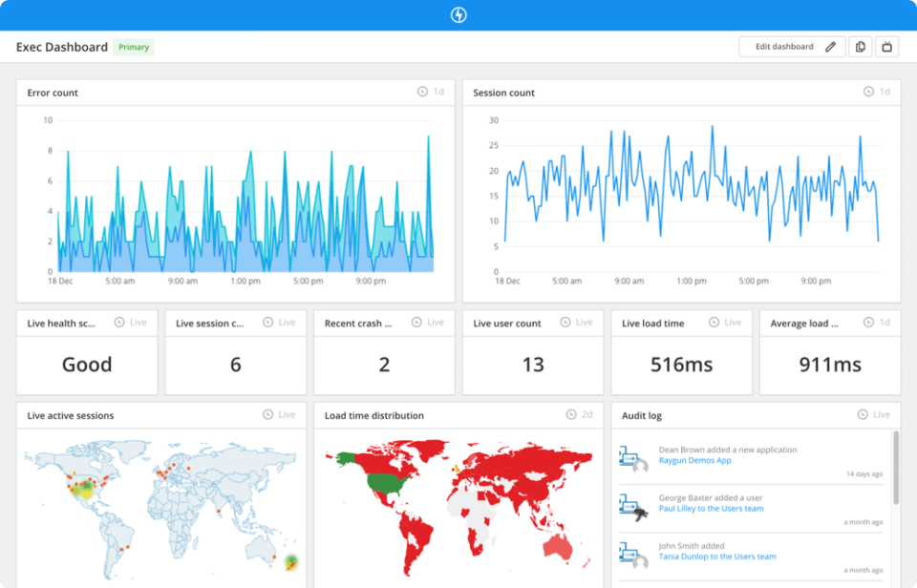Select the Primary dashboard badge
This screenshot has width=917, height=588.
[134, 47]
